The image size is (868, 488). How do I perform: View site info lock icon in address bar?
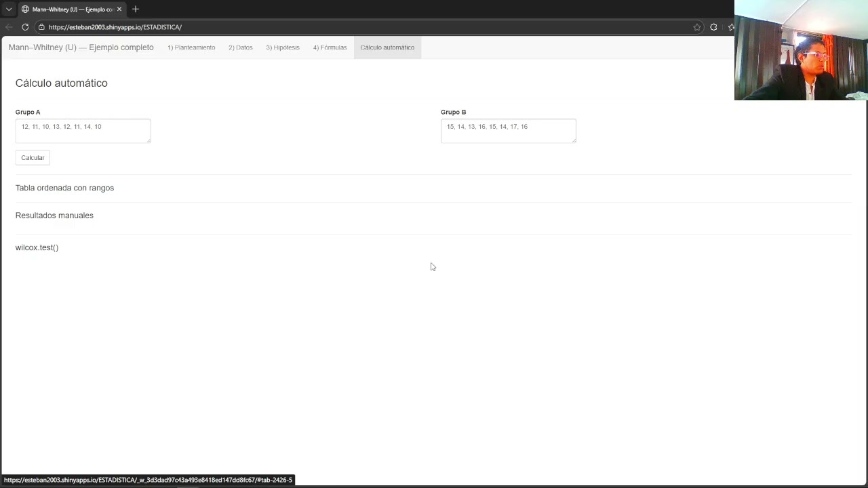(x=41, y=27)
